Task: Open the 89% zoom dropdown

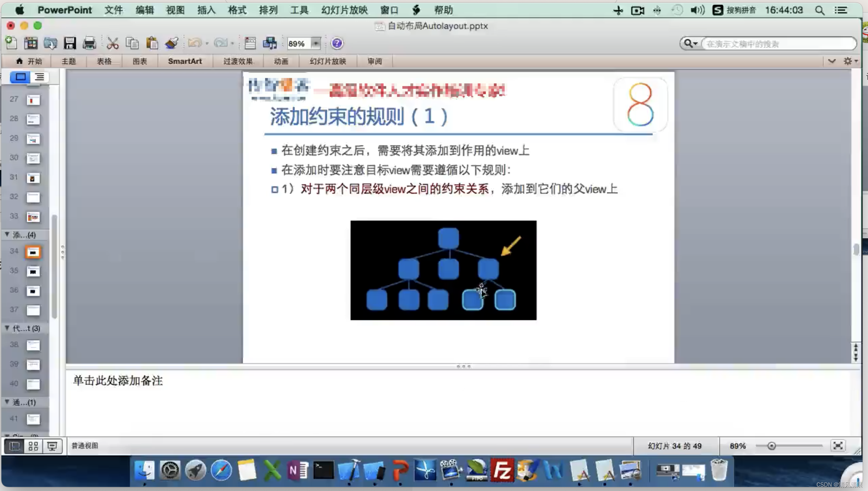Action: [316, 43]
